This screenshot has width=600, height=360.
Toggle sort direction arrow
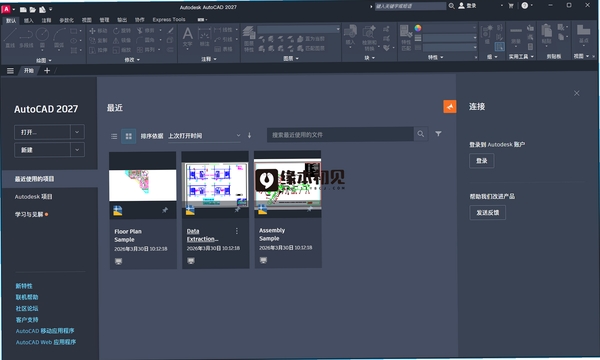(249, 135)
